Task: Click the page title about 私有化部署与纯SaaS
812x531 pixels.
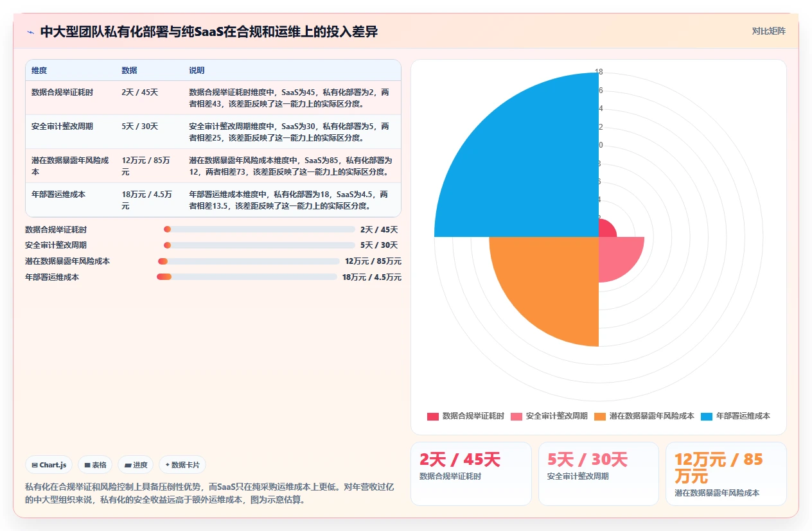Action: 209,31
